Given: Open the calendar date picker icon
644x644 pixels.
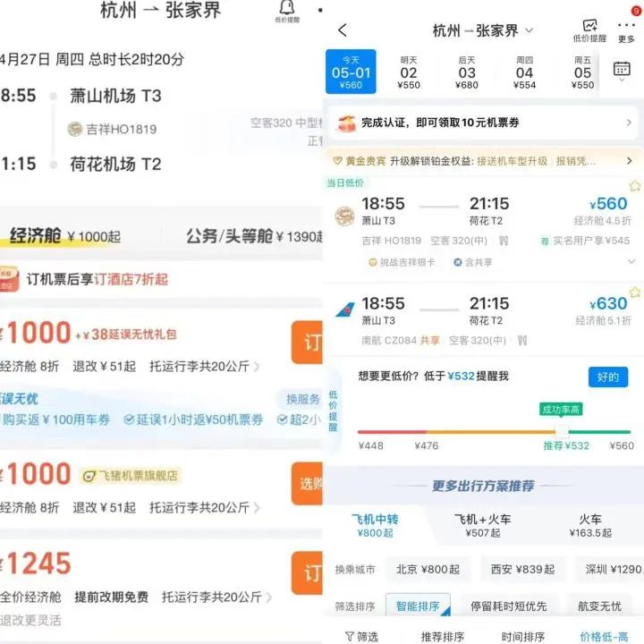Looking at the screenshot, I should pos(622,70).
